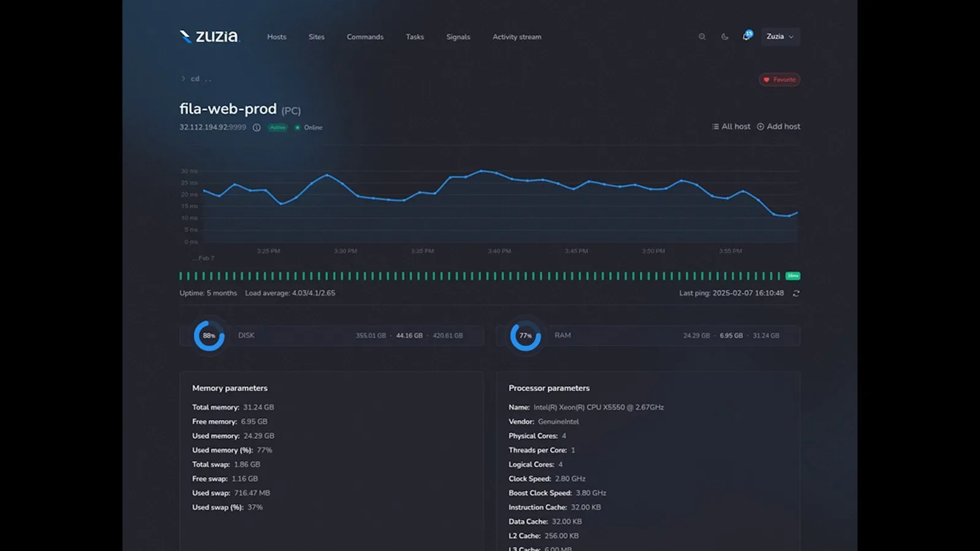Click 'Last ping: 2025-02-07 16:10:48' text

pos(731,293)
